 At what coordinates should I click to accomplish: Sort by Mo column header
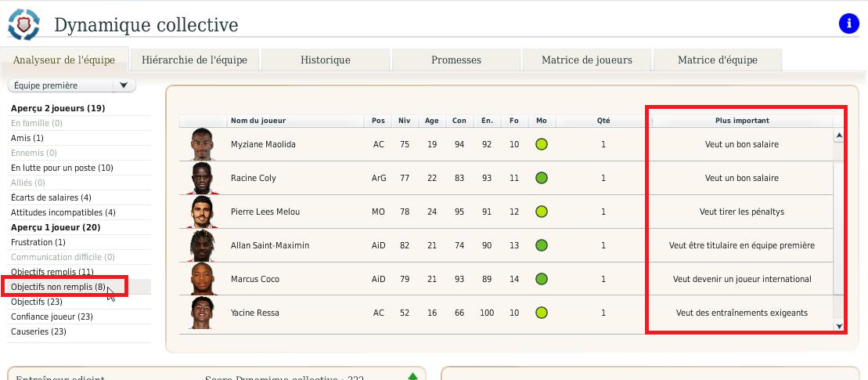pos(542,121)
